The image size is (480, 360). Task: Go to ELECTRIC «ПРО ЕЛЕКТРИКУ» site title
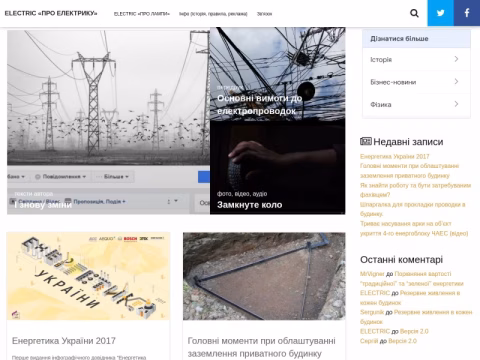[x=51, y=13]
